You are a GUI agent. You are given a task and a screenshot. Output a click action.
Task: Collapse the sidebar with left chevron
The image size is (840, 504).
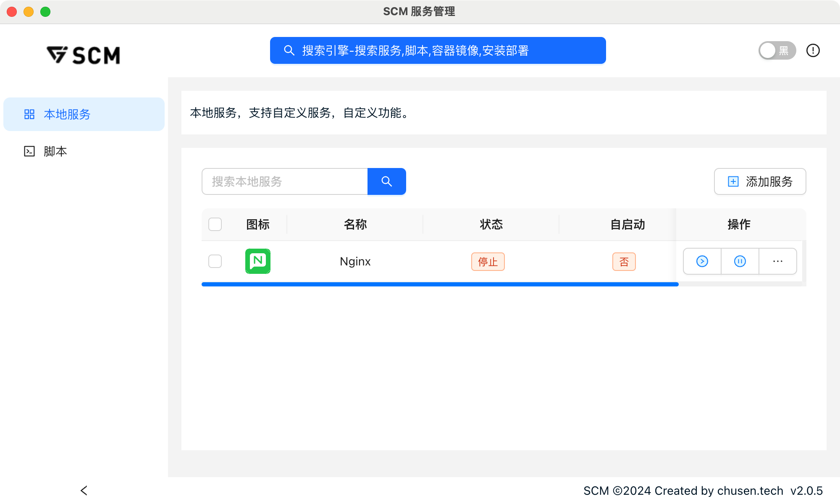84,490
